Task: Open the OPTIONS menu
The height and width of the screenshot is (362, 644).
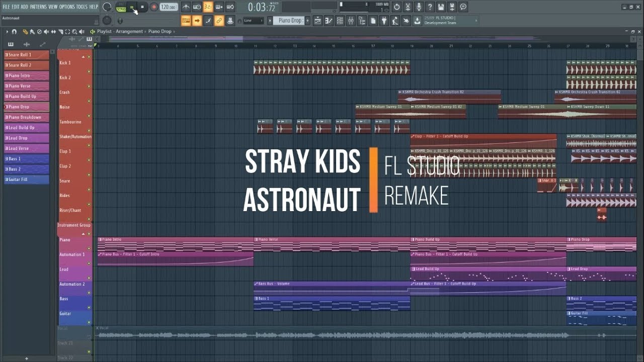Action: click(67, 7)
